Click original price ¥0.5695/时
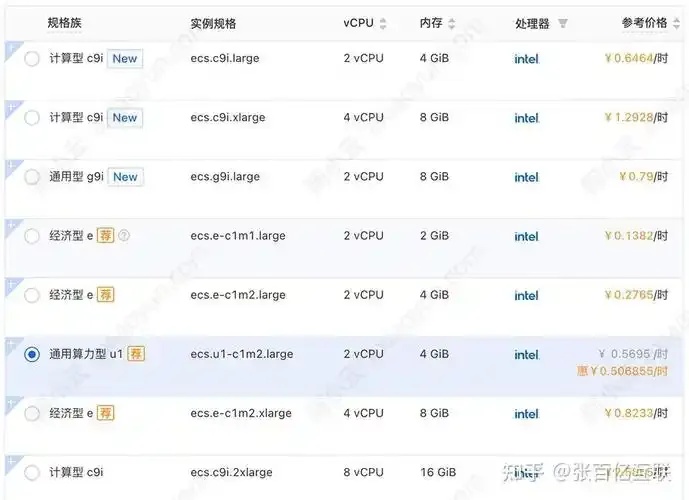The height and width of the screenshot is (500, 689). 633,354
